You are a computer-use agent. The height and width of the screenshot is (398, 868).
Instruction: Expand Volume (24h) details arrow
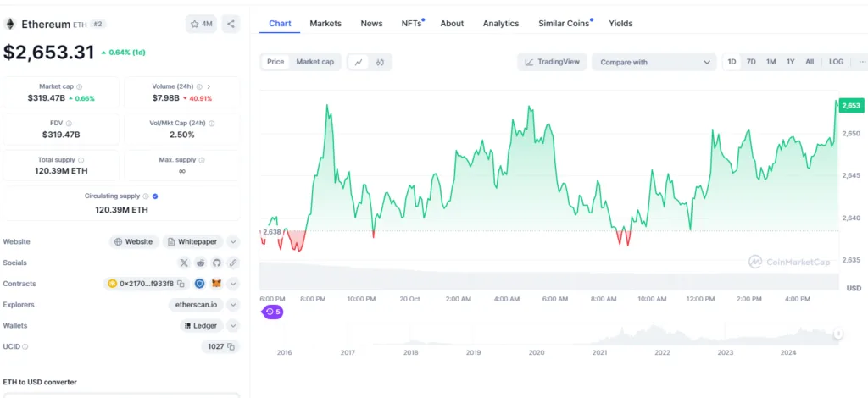[209, 86]
